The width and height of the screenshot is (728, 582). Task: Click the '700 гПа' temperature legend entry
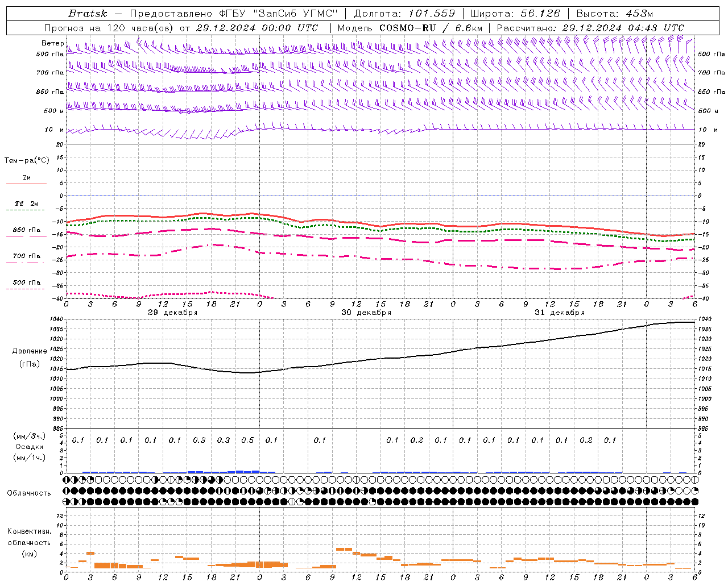click(x=27, y=256)
